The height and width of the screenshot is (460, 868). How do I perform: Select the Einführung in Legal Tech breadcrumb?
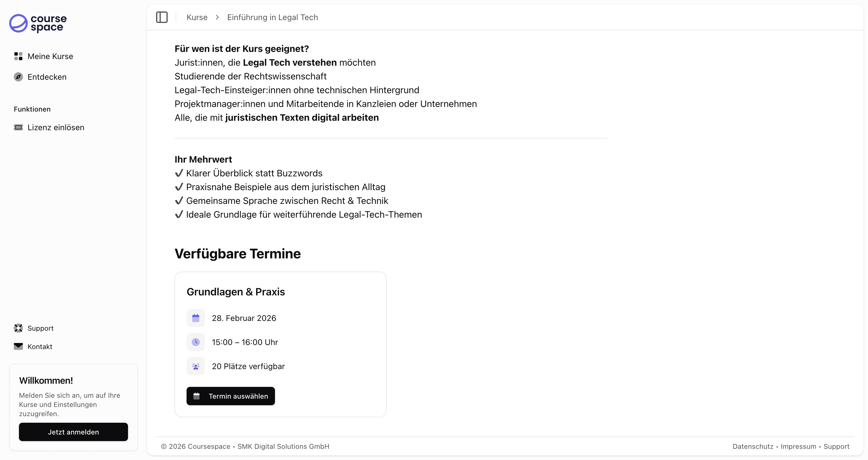coord(272,17)
